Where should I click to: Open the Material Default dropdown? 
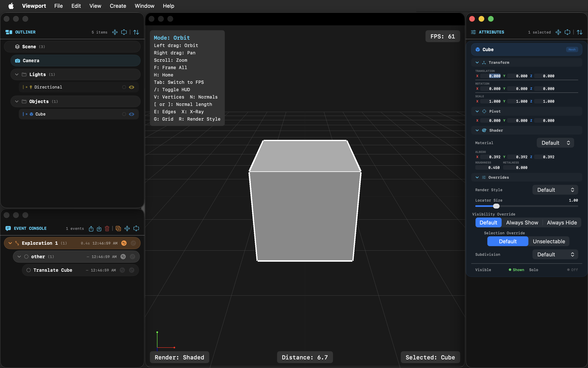pyautogui.click(x=555, y=143)
